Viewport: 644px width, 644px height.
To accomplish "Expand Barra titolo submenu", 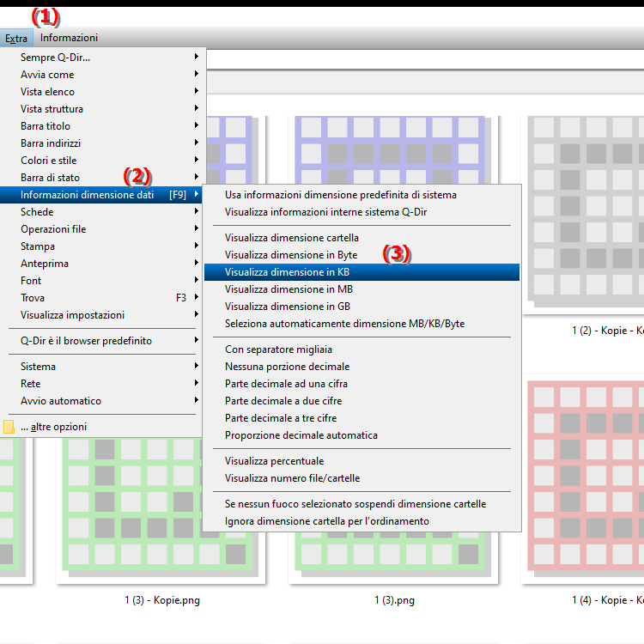I will point(101,126).
